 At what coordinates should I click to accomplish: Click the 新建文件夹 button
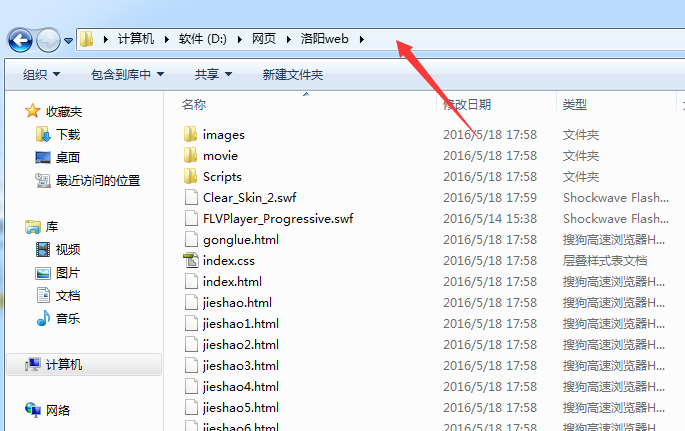pyautogui.click(x=293, y=75)
